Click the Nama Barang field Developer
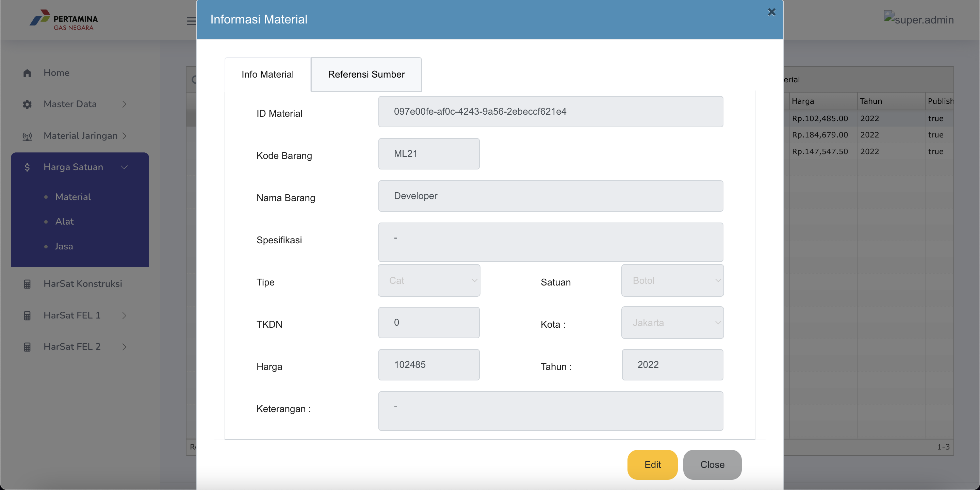This screenshot has width=980, height=490. click(x=551, y=196)
